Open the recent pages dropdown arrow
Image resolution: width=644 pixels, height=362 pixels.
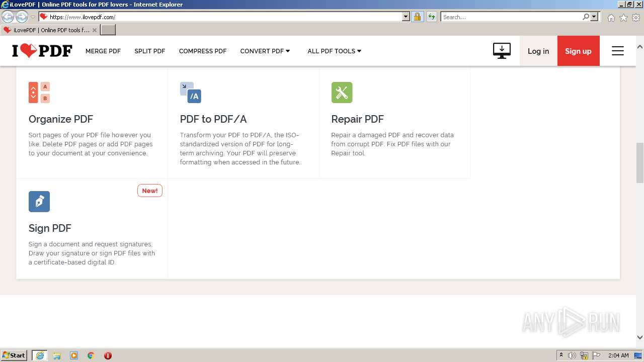(33, 17)
